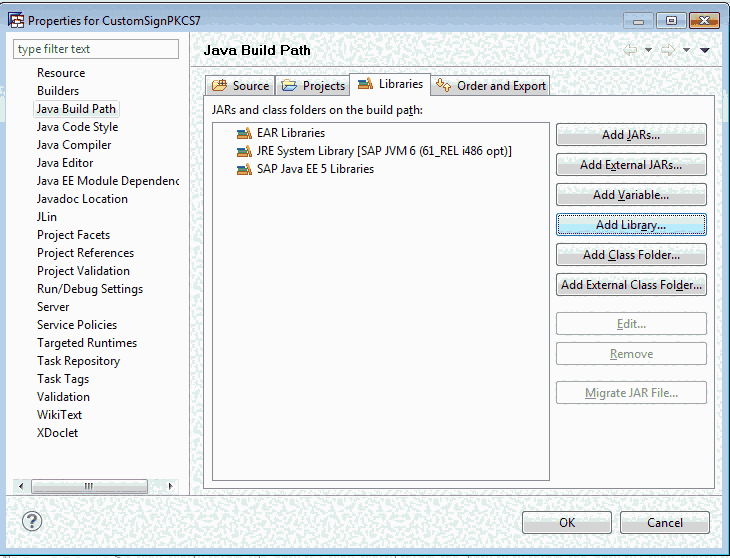730x558 pixels.
Task: Open Run/Debug Settings page
Action: tap(90, 289)
